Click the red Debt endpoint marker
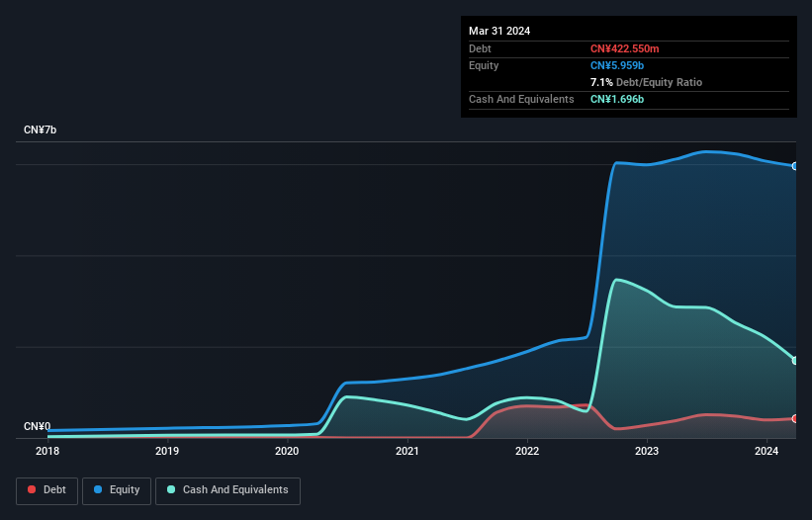 795,418
